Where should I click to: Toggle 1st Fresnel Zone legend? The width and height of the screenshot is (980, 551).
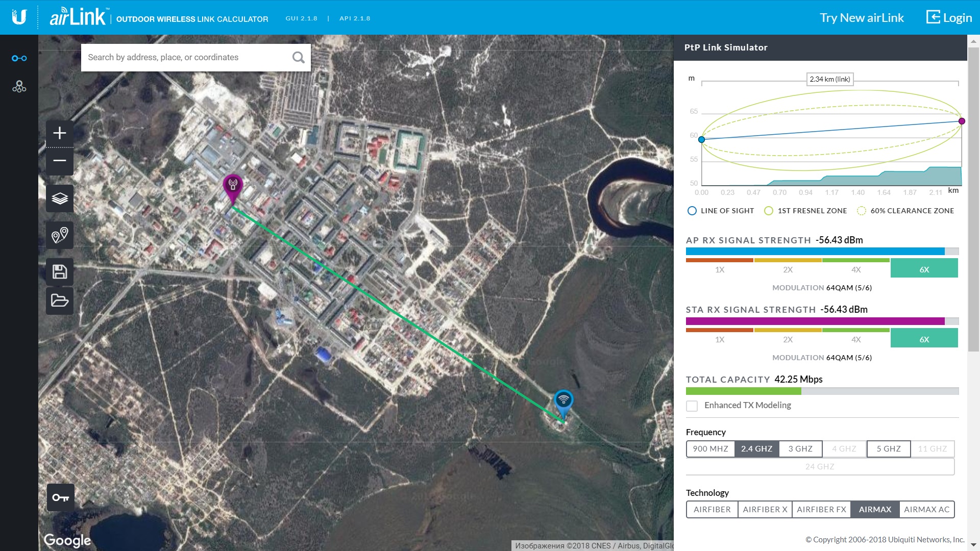coord(805,211)
